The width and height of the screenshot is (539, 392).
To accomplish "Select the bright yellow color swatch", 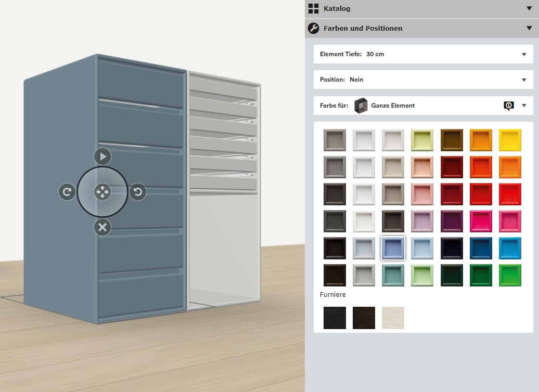I will coord(510,140).
